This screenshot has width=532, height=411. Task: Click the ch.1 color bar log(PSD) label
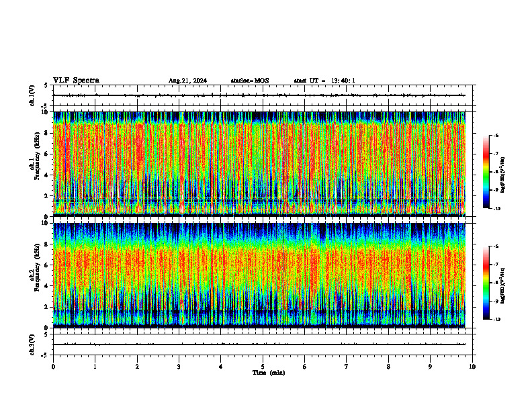click(x=503, y=175)
